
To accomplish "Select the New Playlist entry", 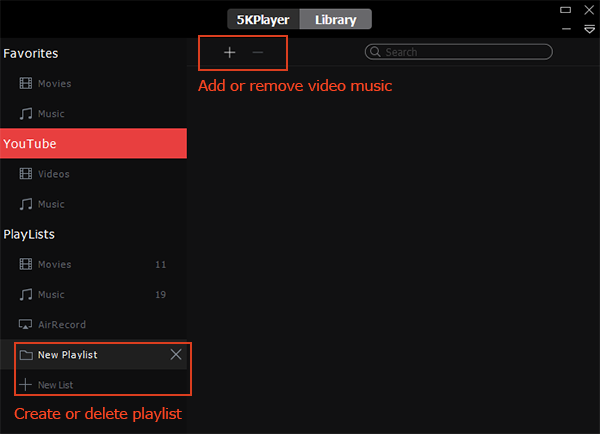I will coord(93,355).
